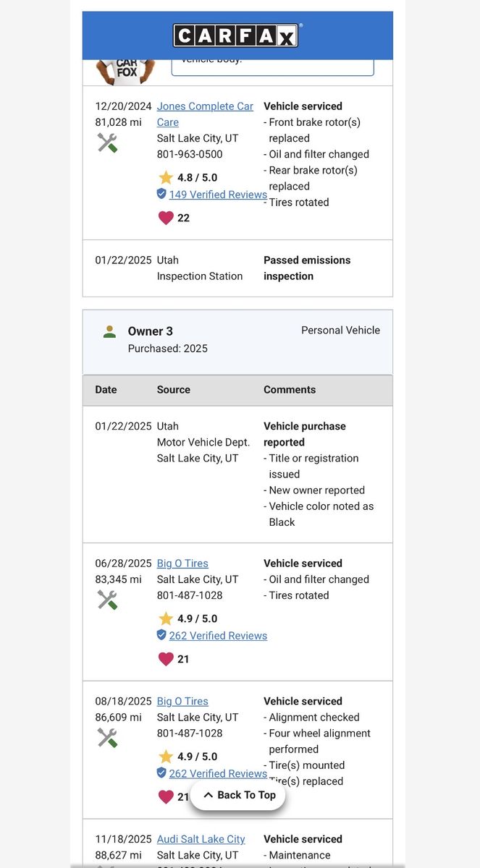The image size is (480, 868).
Task: Click wrench icon under 83,345 mi entry
Action: coord(107,600)
